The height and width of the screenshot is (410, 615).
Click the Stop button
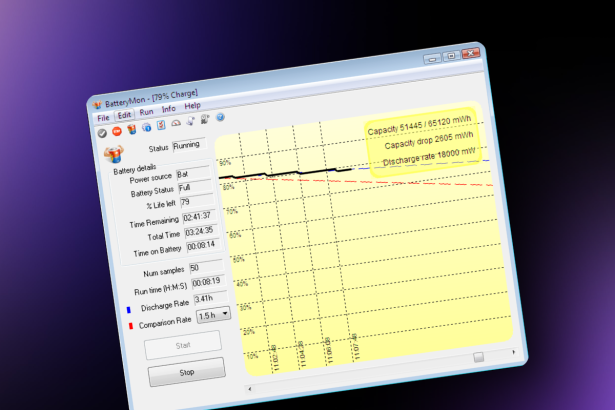187,372
